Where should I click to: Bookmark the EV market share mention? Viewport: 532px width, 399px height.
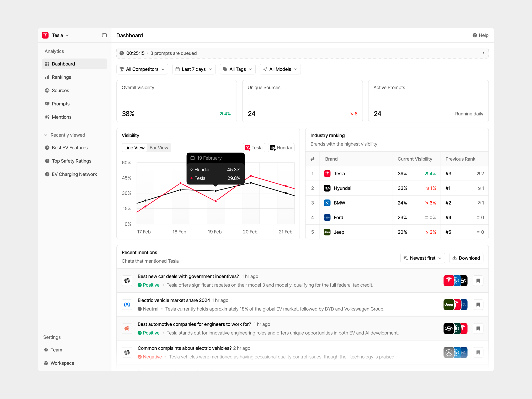[x=478, y=305]
